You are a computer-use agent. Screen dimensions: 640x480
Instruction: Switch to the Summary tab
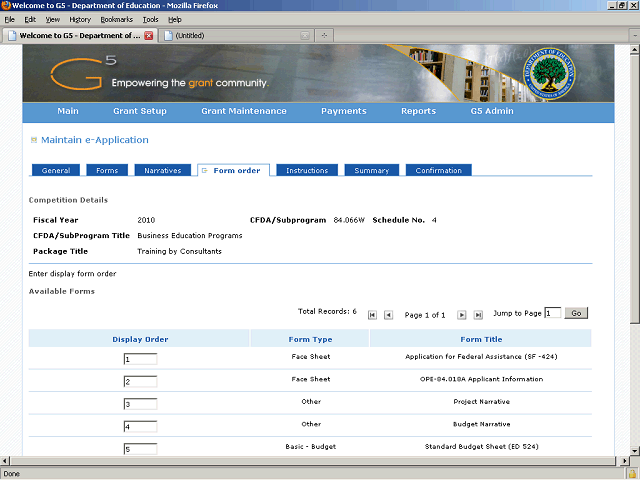(371, 170)
